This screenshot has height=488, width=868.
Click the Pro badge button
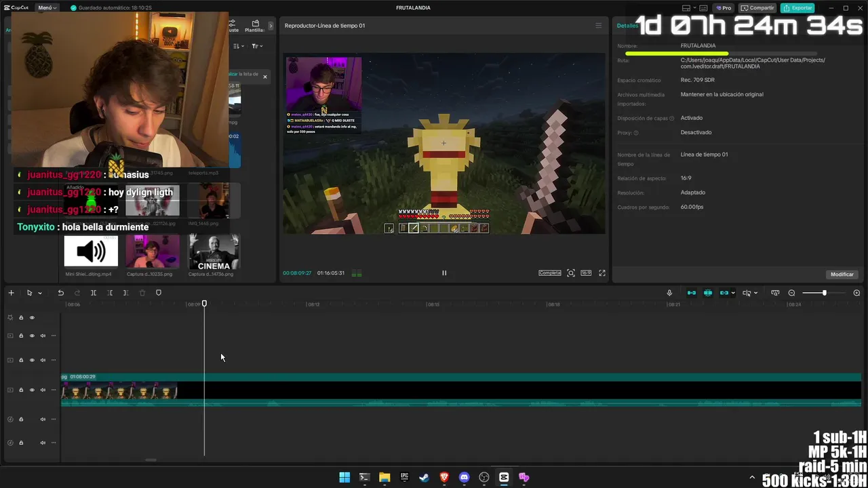tap(724, 8)
